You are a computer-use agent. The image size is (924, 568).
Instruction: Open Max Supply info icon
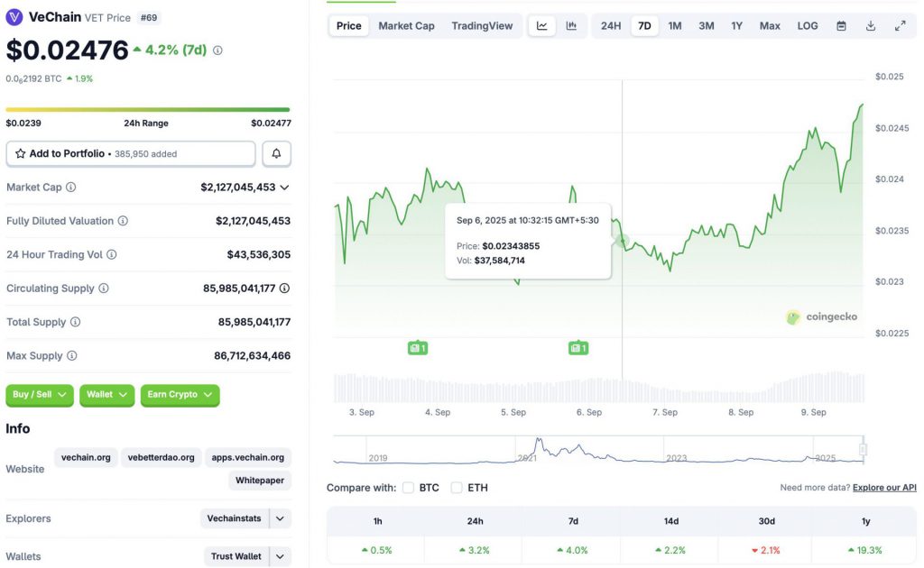72,355
